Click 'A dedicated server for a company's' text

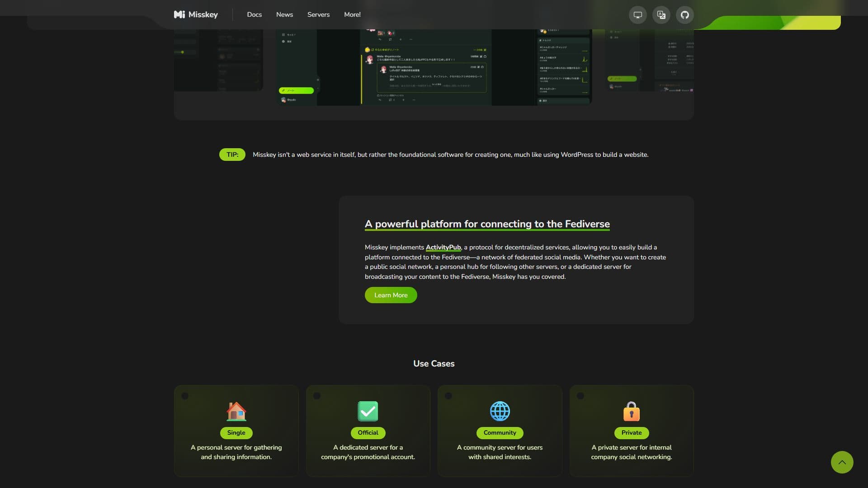(x=368, y=452)
